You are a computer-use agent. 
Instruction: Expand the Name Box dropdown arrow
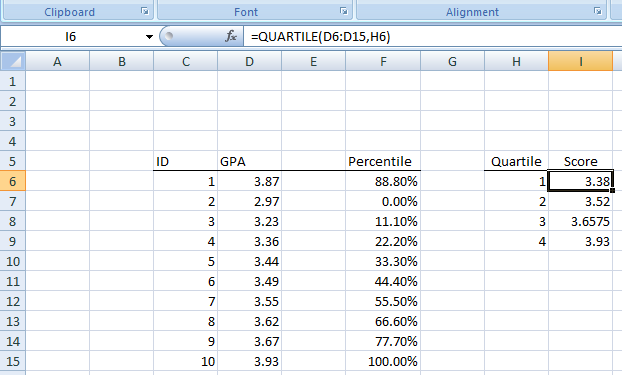click(149, 37)
